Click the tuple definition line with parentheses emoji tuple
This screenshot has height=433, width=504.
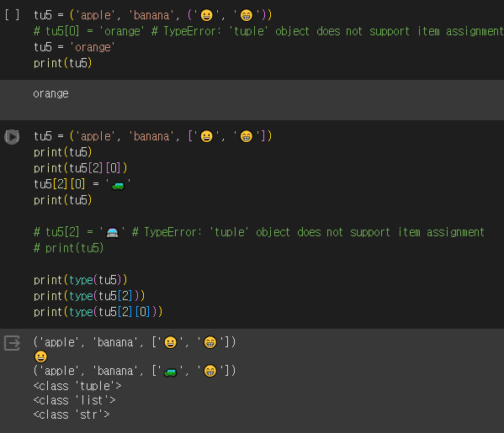click(152, 15)
